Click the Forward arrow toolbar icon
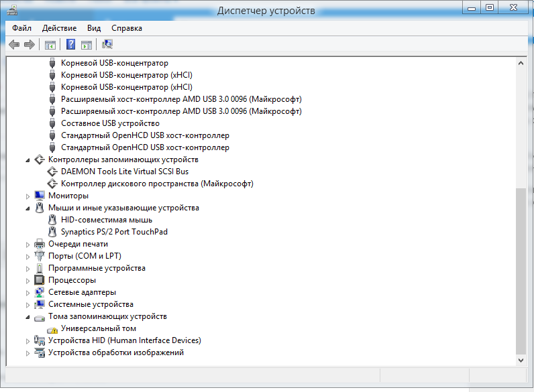 (30, 44)
